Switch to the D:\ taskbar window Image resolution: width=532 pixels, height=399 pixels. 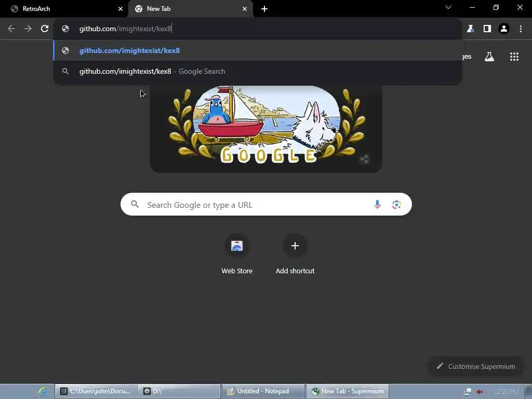click(x=179, y=391)
